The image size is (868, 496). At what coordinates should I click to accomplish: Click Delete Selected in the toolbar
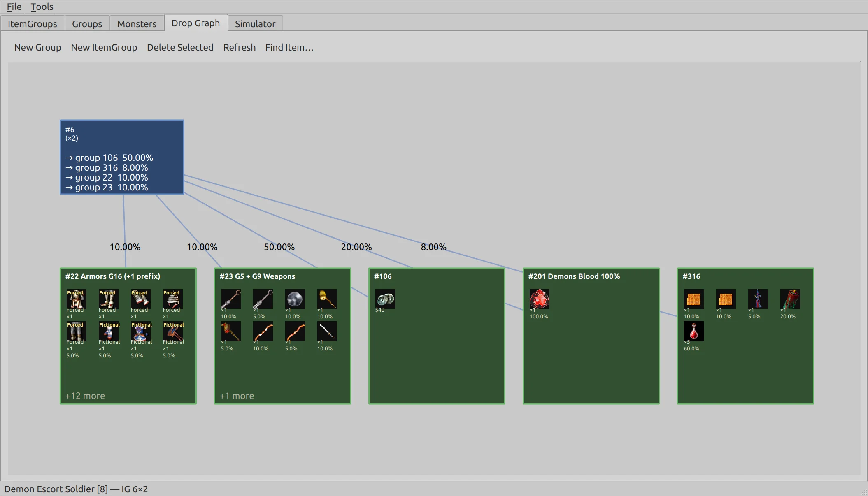(180, 47)
